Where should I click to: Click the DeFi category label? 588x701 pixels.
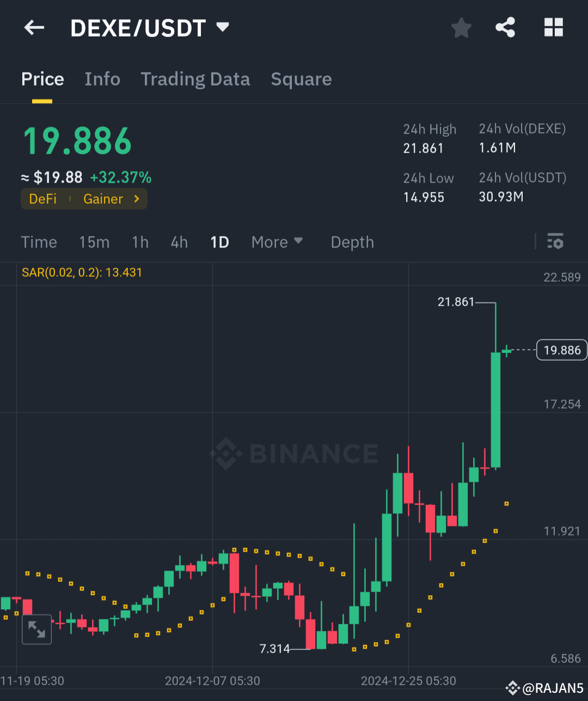pos(42,198)
